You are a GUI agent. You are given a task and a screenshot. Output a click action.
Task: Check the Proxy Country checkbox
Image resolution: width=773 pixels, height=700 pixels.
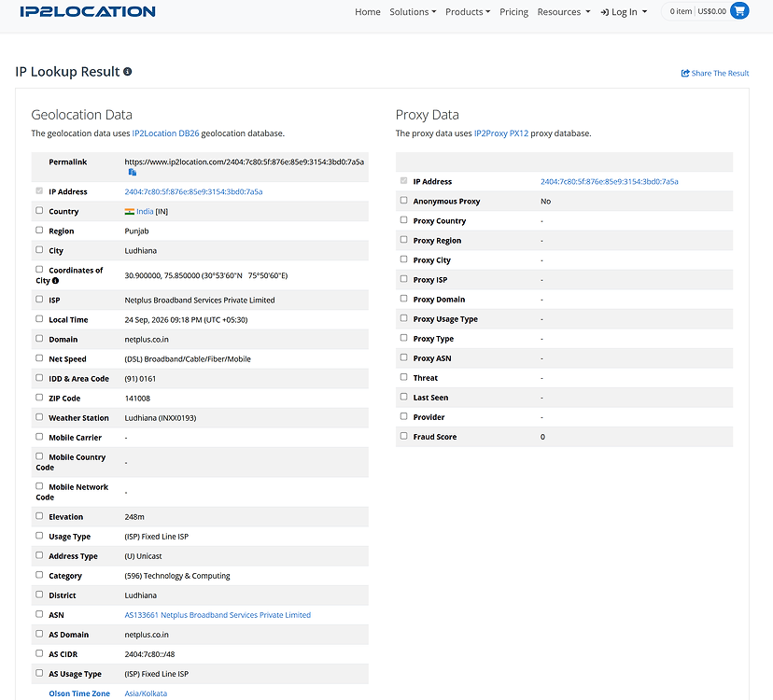tap(403, 220)
